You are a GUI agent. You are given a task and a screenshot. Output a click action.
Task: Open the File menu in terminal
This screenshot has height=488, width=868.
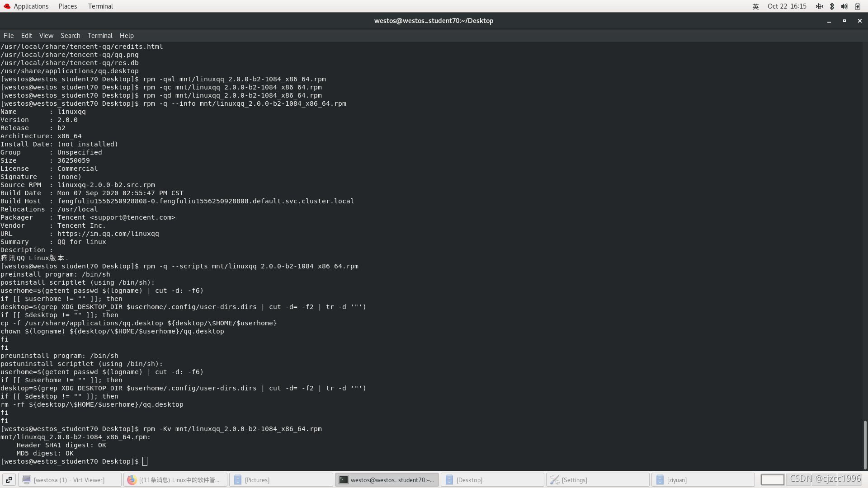click(x=9, y=36)
